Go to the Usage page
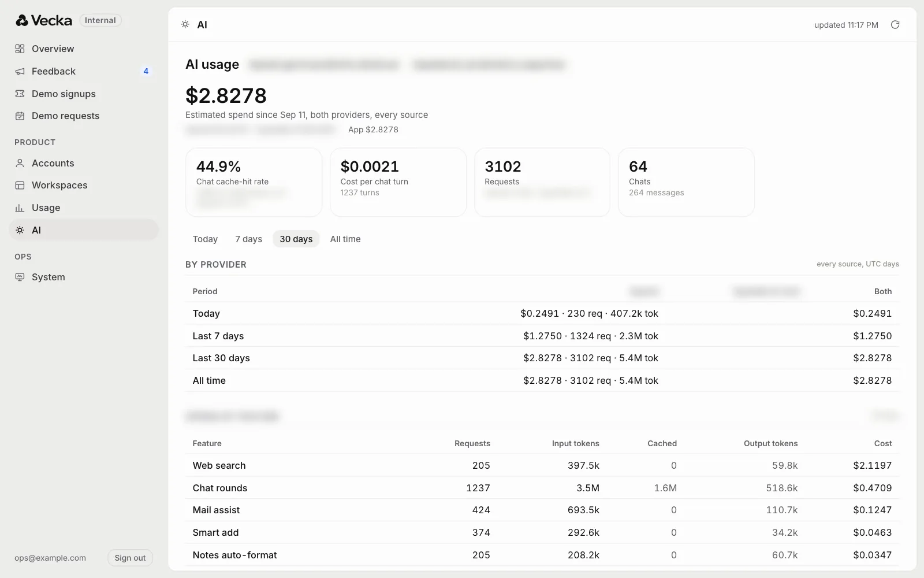The image size is (924, 578). coord(84,208)
